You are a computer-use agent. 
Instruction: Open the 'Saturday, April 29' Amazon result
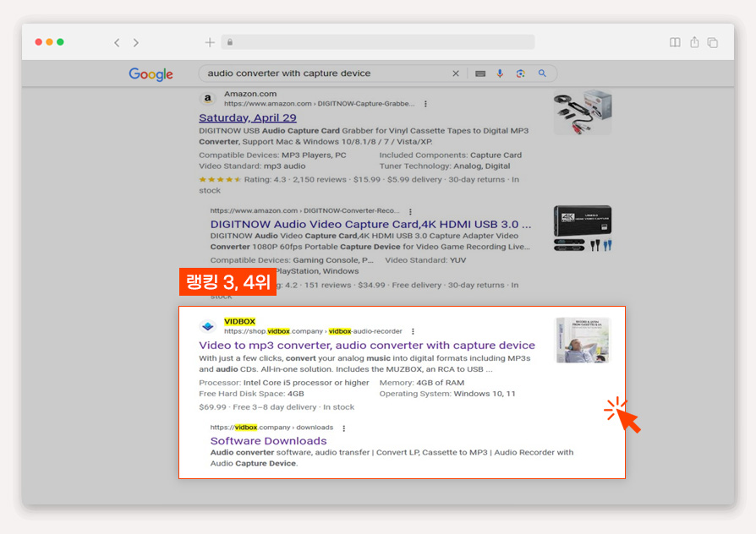click(248, 117)
